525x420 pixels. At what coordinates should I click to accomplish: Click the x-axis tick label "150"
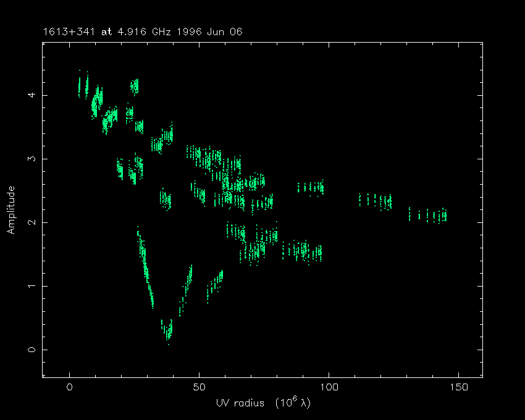tap(458, 387)
